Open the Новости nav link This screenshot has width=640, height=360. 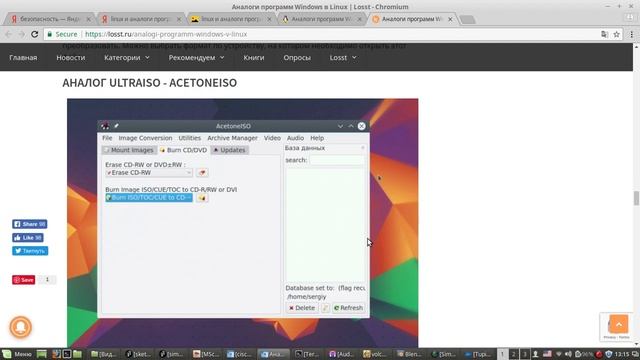coord(71,58)
